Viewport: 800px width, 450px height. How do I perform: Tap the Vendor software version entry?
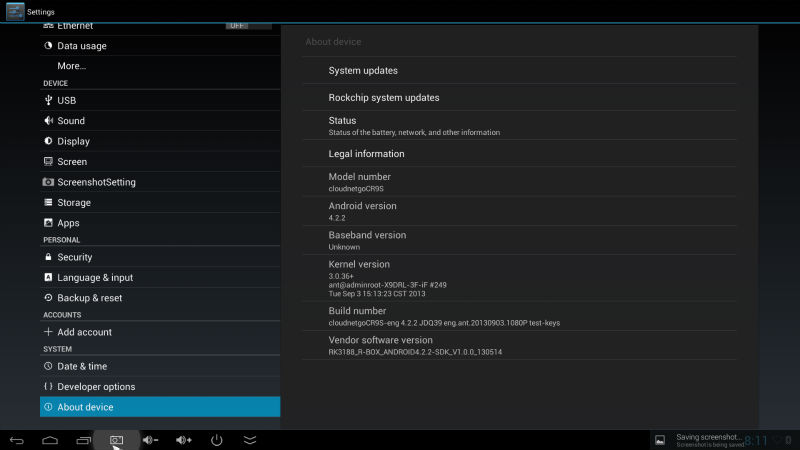tap(519, 345)
